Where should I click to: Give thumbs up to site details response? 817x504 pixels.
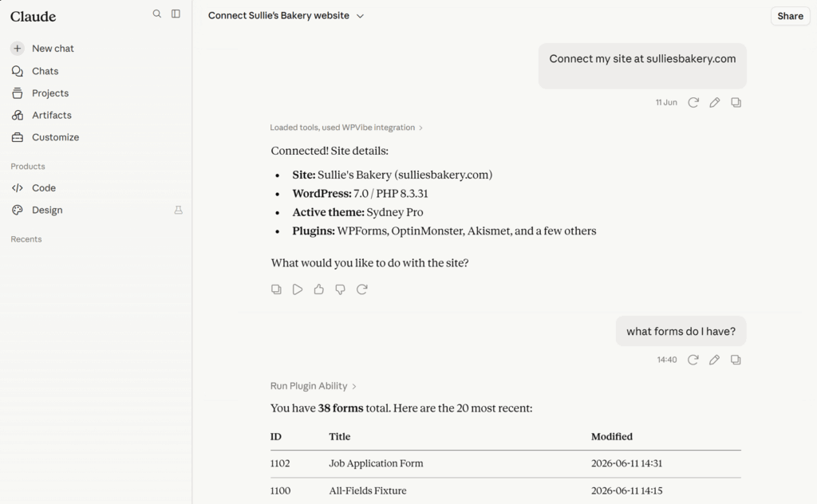pos(319,289)
